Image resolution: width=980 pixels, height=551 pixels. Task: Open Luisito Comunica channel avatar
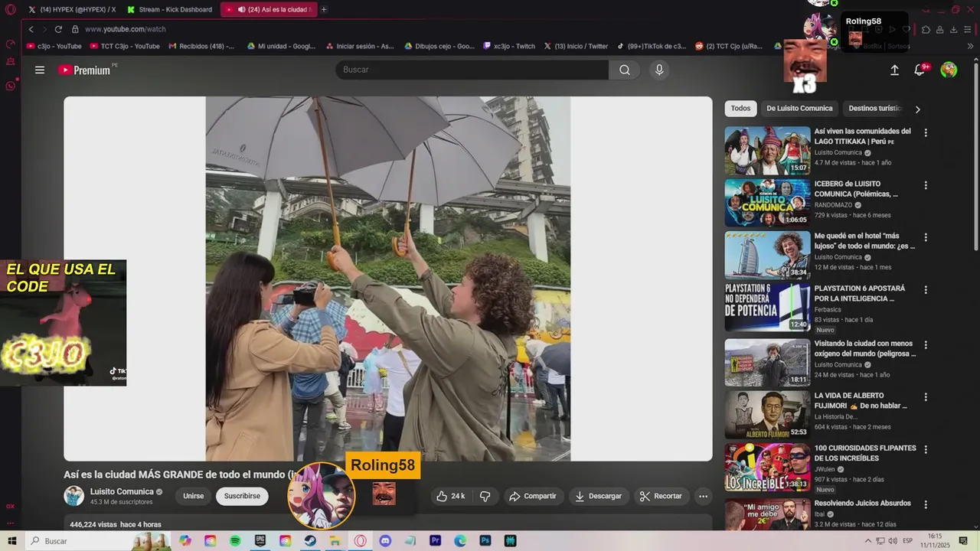click(x=73, y=496)
